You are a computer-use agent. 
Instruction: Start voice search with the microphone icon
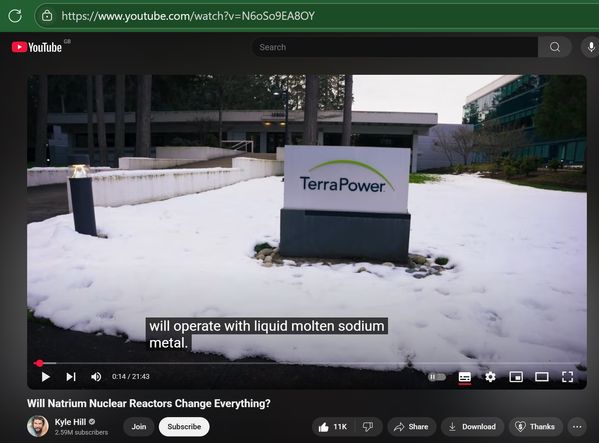(x=591, y=47)
